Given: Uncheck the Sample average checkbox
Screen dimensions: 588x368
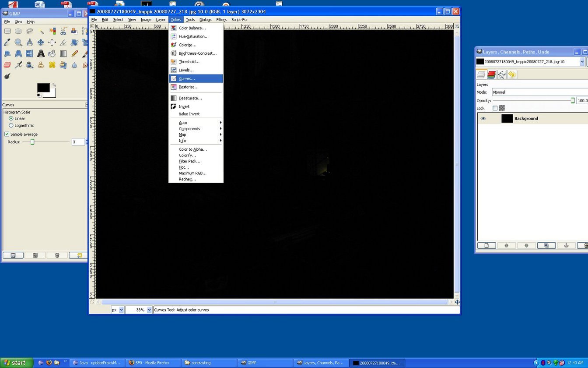Looking at the screenshot, I should point(7,134).
